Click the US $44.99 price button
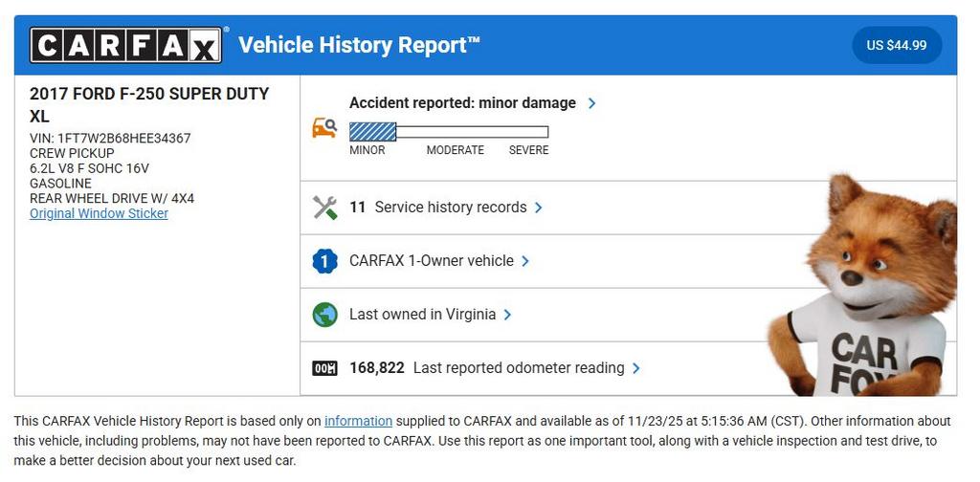The width and height of the screenshot is (980, 482). (897, 45)
